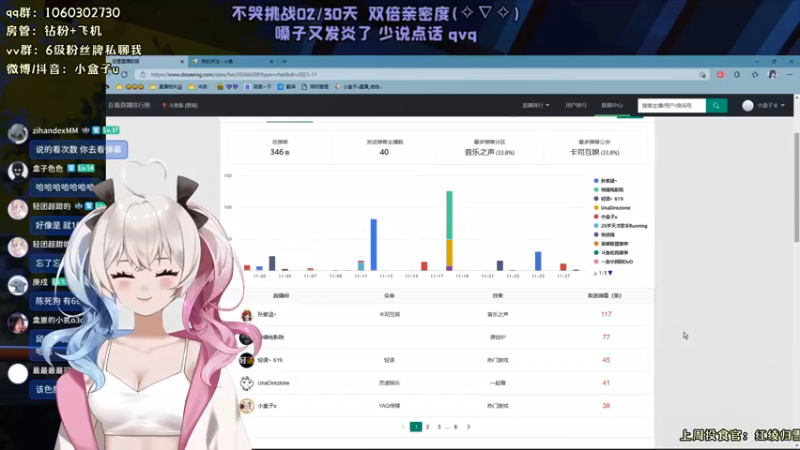The height and width of the screenshot is (450, 800).
Task: Click site user avatar in header
Action: [x=747, y=106]
